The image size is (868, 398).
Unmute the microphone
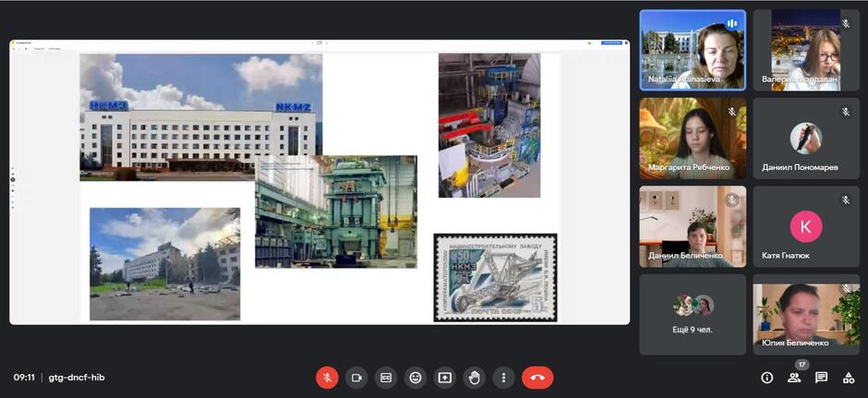pyautogui.click(x=327, y=378)
